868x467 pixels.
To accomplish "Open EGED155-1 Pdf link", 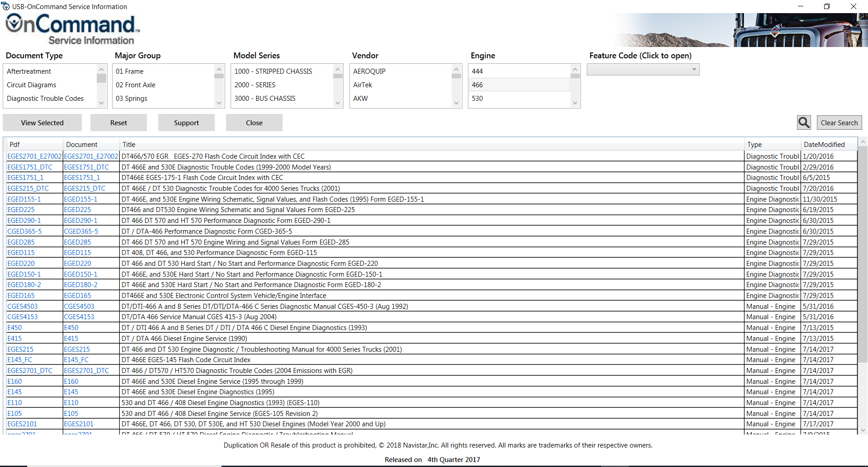I will tap(24, 199).
